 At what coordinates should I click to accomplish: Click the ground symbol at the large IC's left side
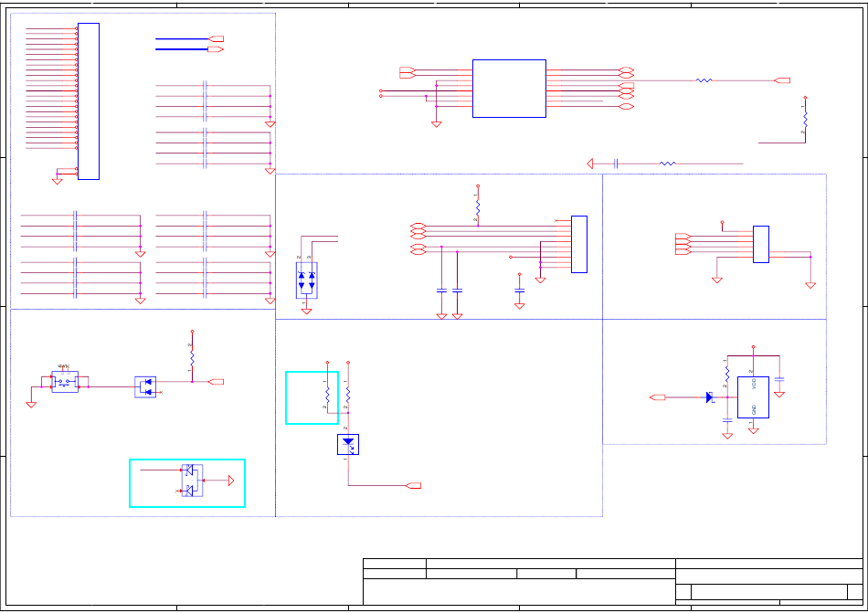tap(436, 124)
